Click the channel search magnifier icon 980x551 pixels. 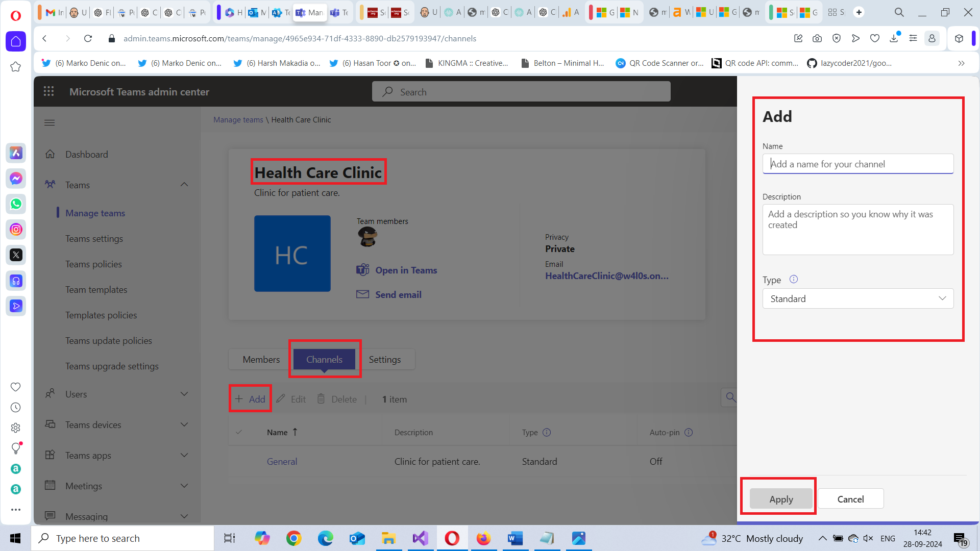tap(730, 397)
